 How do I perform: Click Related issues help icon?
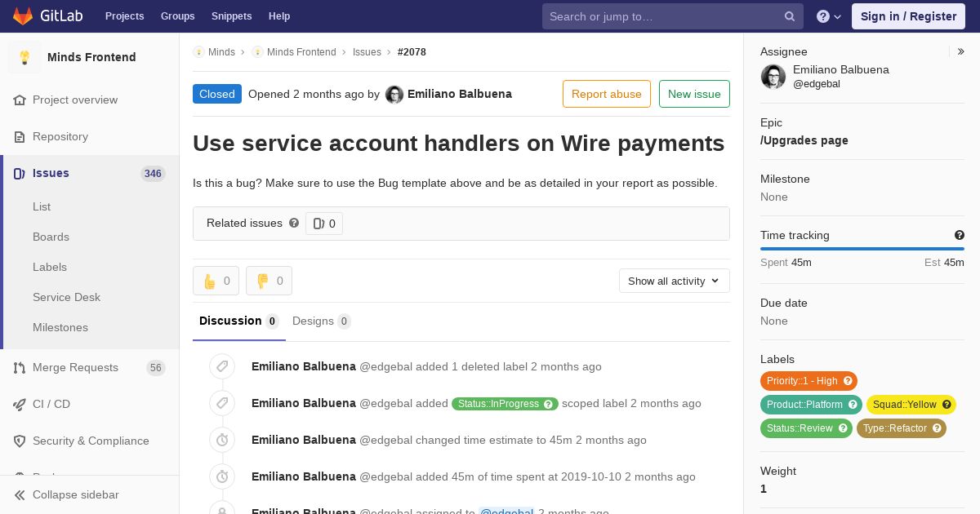point(294,223)
